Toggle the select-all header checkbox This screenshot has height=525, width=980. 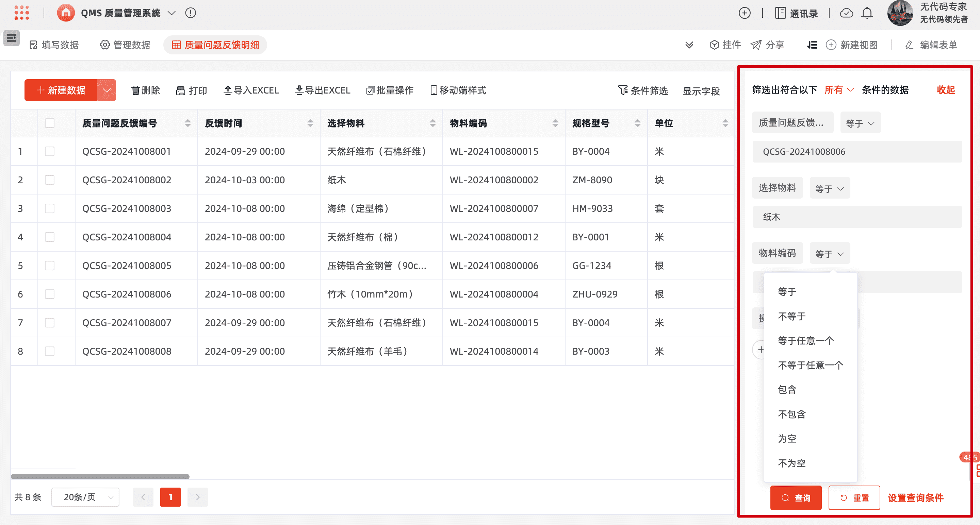[50, 123]
